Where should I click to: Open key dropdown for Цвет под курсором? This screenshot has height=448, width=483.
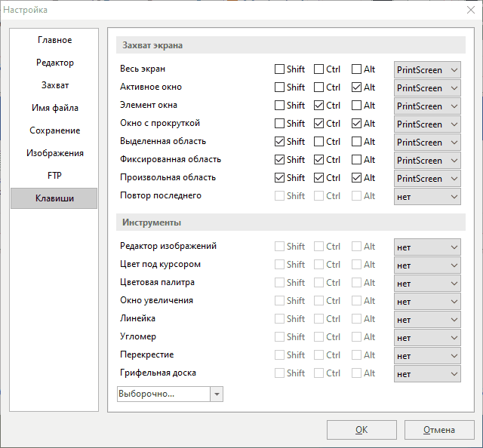(x=427, y=265)
